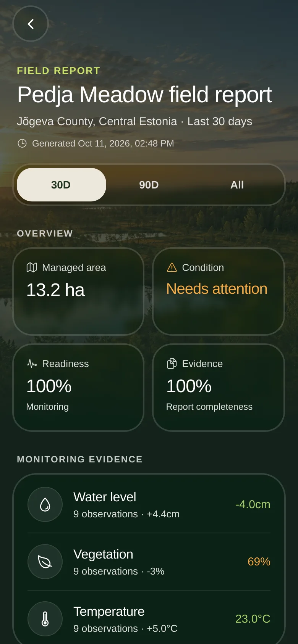298x644 pixels.
Task: Click the map icon in Managed area card
Action: pyautogui.click(x=32, y=267)
